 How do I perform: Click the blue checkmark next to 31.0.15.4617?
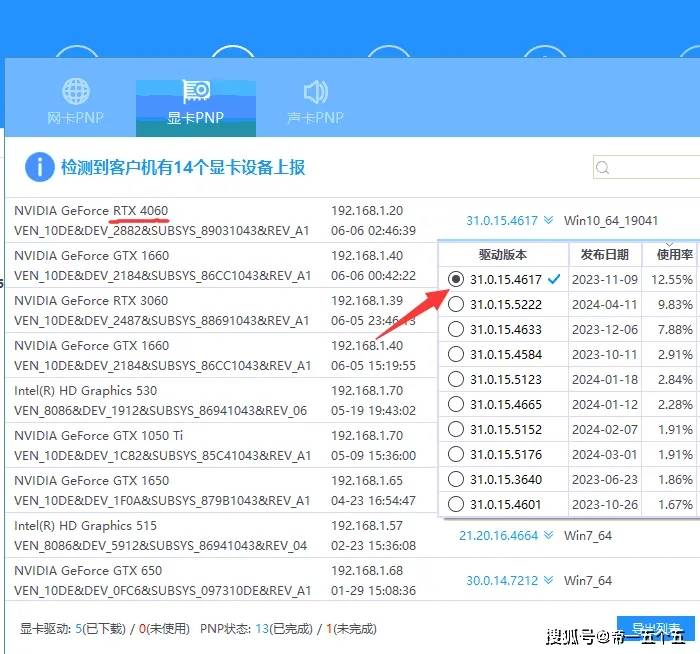click(x=554, y=279)
